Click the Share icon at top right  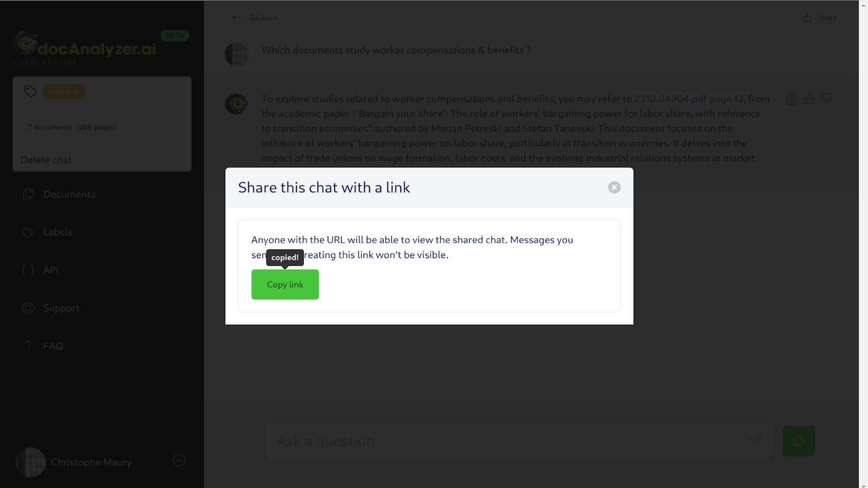pyautogui.click(x=807, y=18)
